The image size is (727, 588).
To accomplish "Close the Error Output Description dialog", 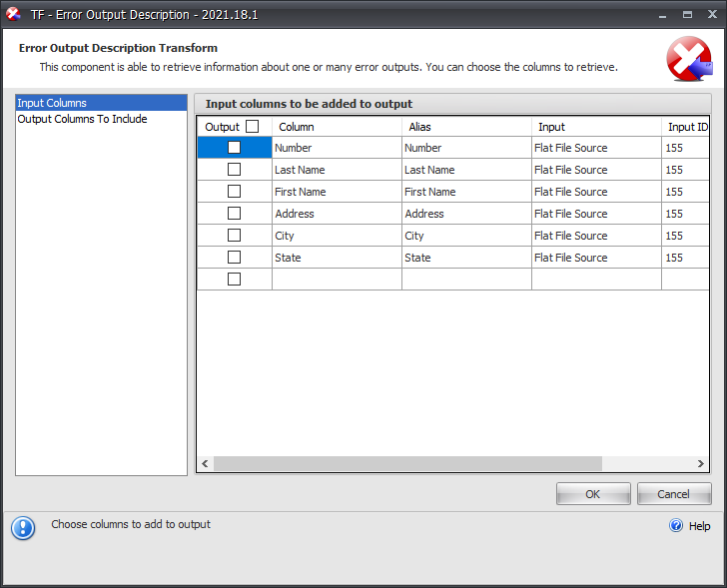I will tap(713, 14).
